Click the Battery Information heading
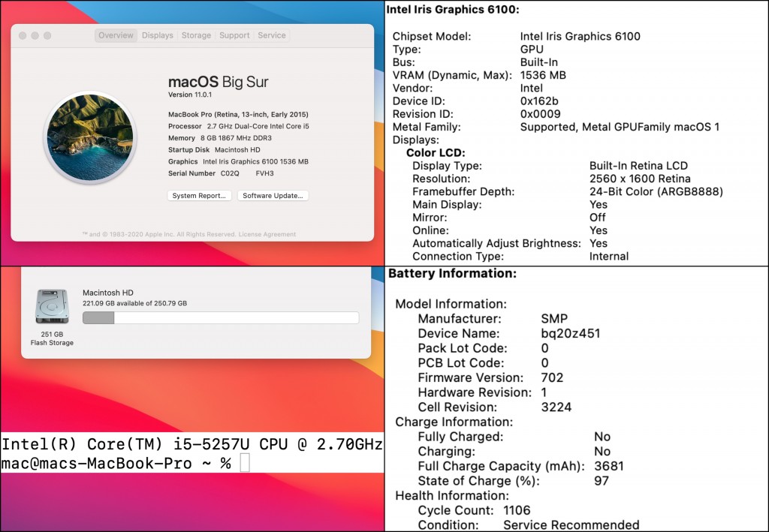The height and width of the screenshot is (532, 769). tap(452, 274)
